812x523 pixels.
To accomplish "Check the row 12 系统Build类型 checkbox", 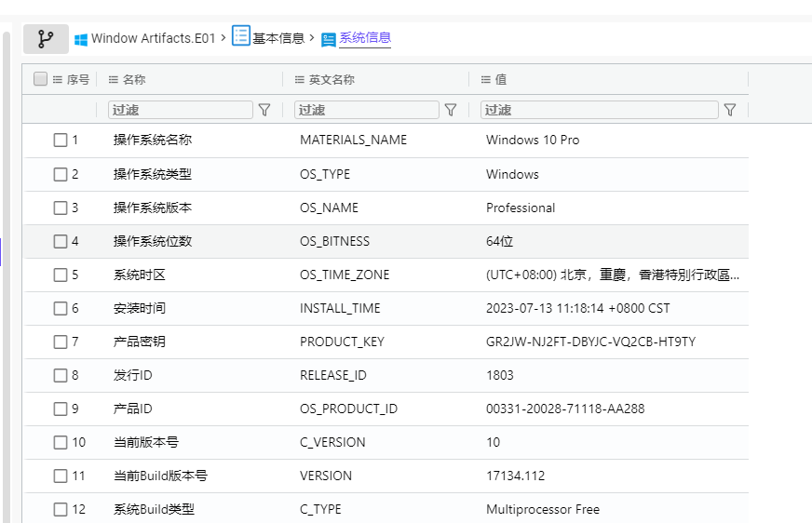I will click(x=61, y=510).
